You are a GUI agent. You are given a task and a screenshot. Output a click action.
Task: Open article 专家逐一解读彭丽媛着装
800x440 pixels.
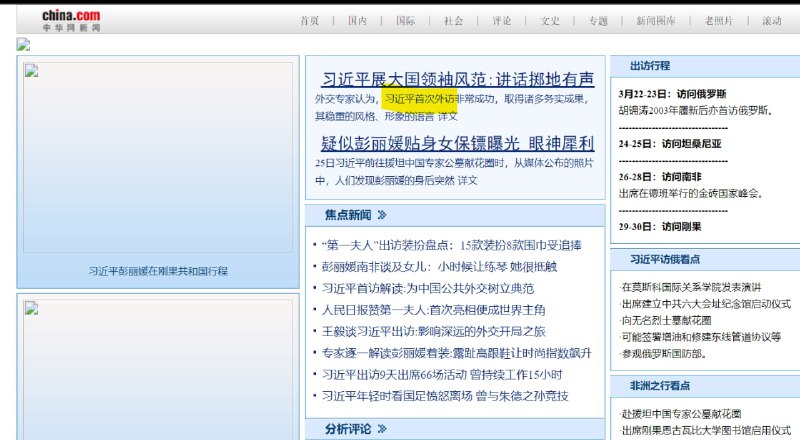(x=457, y=353)
